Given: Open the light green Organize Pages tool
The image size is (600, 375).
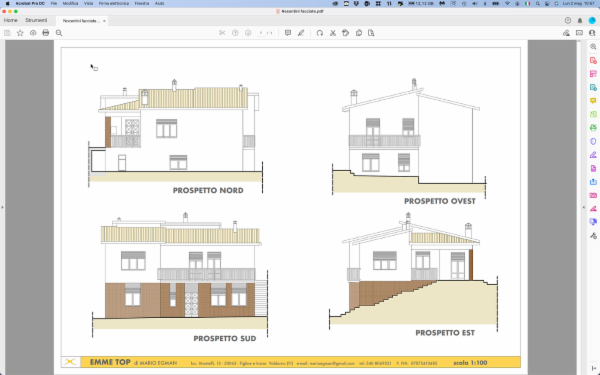Looking at the screenshot, I should pos(593,114).
